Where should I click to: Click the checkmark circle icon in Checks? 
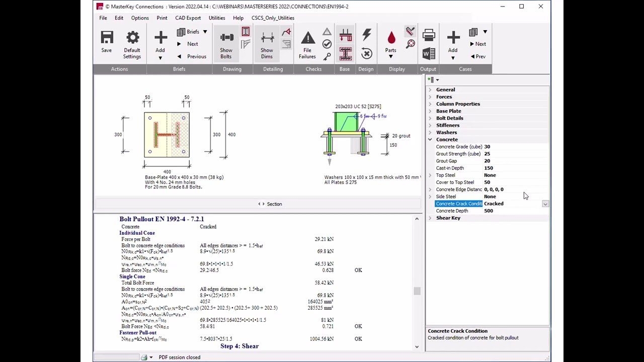coord(327,44)
